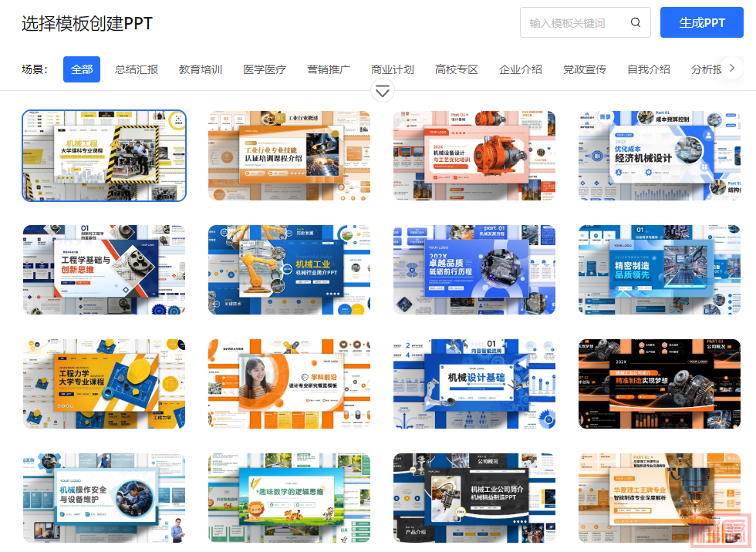The height and width of the screenshot is (552, 756).
Task: Pick the 机械工业 robot arm template
Action: [289, 270]
